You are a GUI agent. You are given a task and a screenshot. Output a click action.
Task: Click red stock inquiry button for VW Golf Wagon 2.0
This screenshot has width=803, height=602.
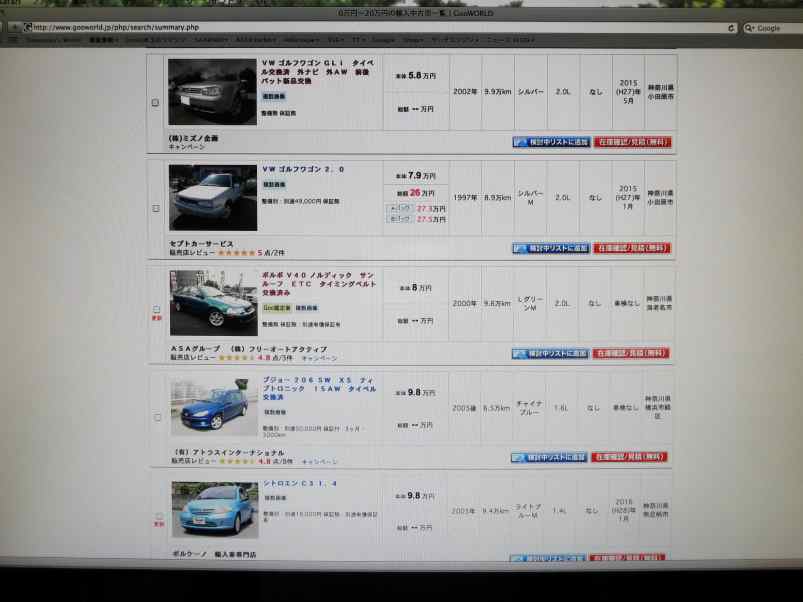pyautogui.click(x=631, y=248)
